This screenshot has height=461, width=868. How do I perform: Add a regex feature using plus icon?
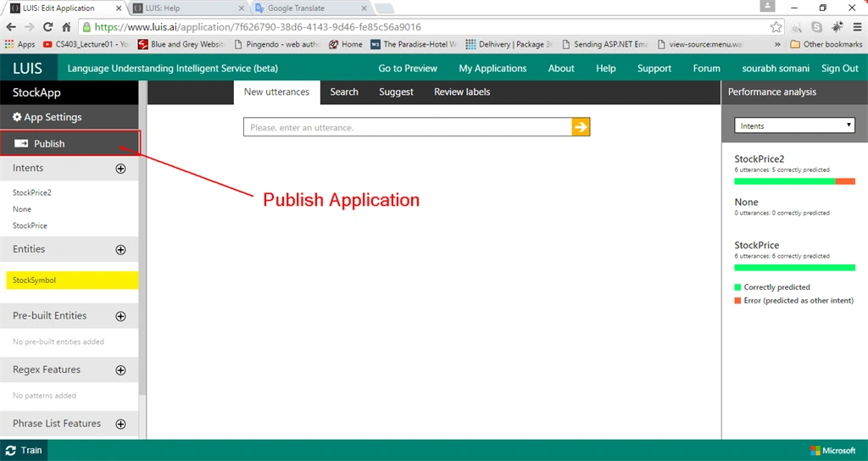[x=120, y=370]
